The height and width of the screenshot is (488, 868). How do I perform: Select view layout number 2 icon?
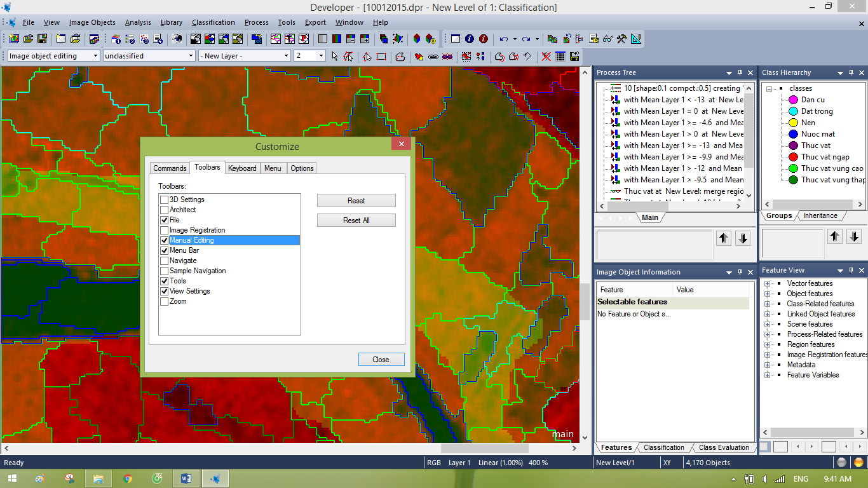point(130,39)
